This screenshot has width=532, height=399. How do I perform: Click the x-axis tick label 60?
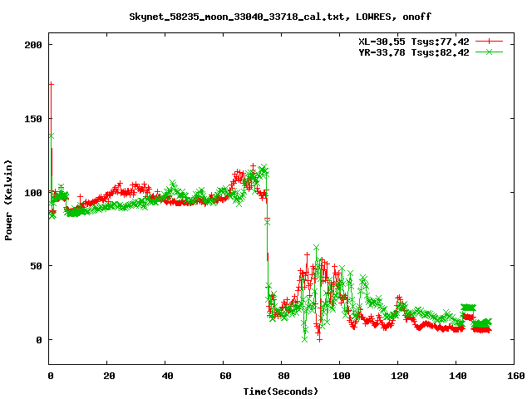pyautogui.click(x=225, y=376)
